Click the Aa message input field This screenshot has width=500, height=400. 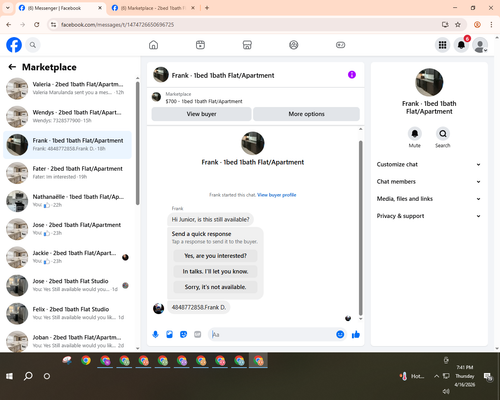[273, 334]
